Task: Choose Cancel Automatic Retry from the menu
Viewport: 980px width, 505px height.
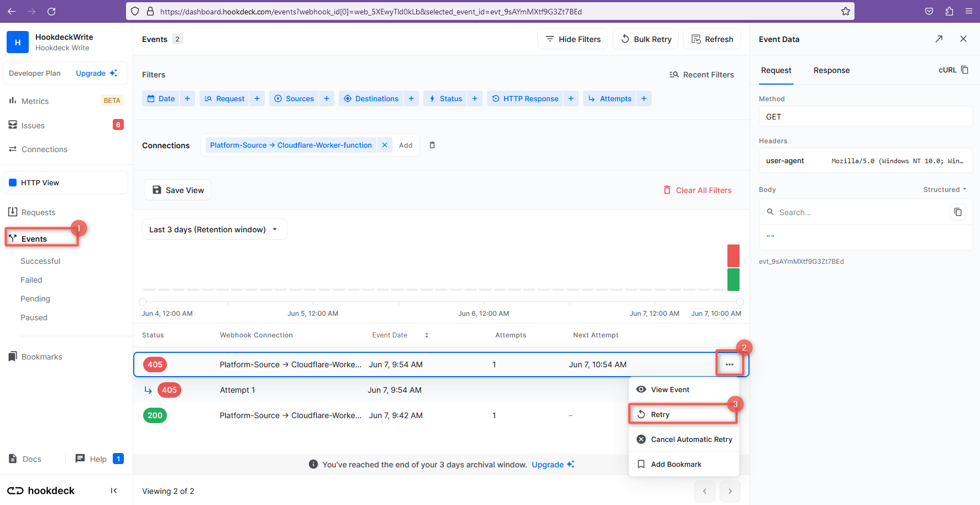Action: tap(691, 439)
